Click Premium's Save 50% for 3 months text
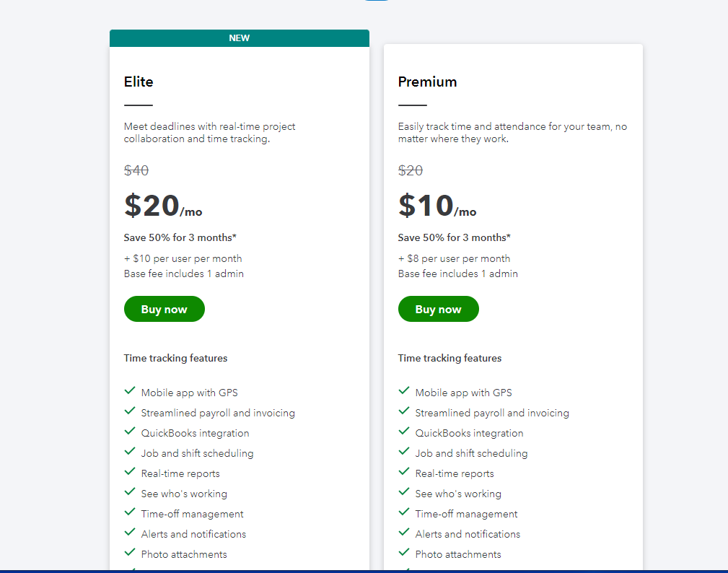 [454, 237]
